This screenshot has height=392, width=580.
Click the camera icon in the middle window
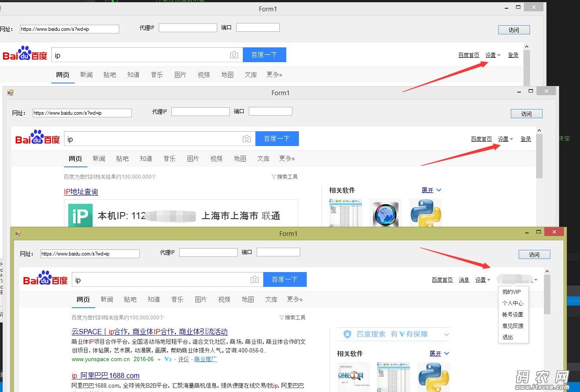247,139
